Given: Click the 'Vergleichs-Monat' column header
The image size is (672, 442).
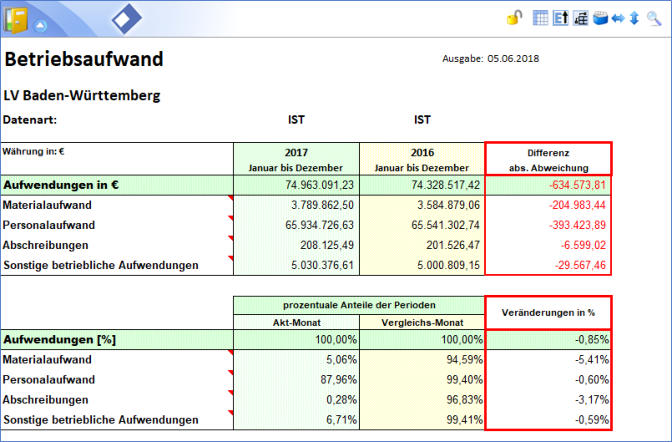Looking at the screenshot, I should [x=422, y=322].
